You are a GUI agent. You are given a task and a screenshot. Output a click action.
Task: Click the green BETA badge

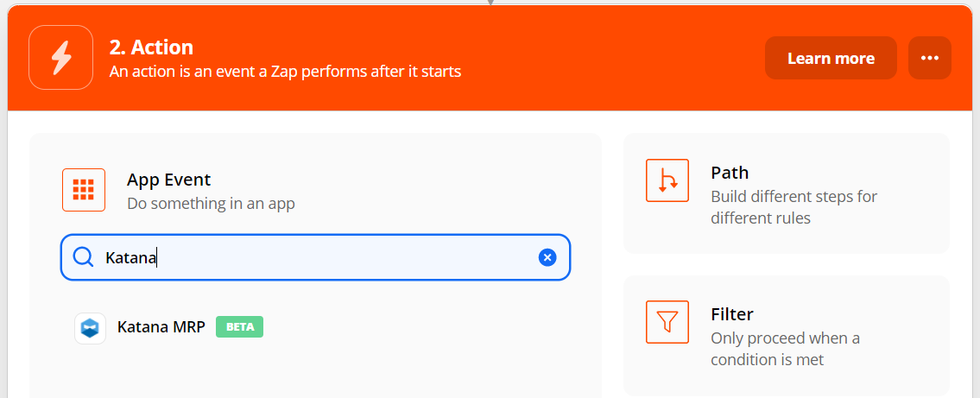coord(239,326)
